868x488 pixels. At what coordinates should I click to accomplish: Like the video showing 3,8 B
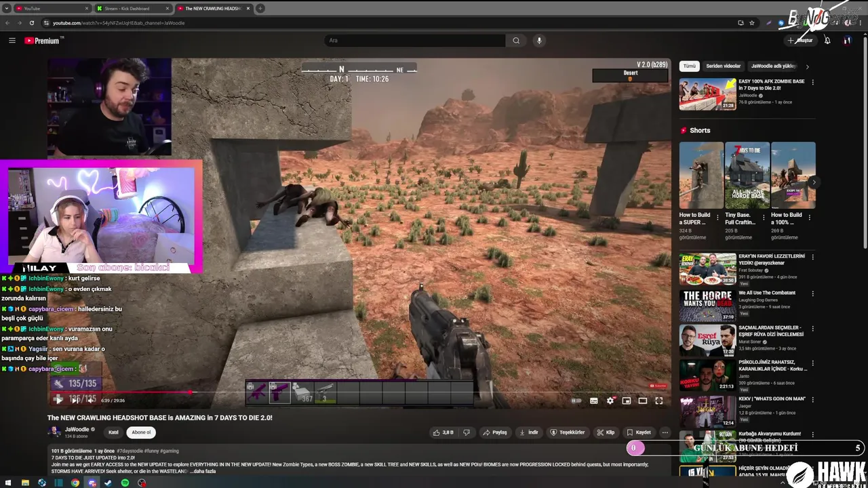444,432
